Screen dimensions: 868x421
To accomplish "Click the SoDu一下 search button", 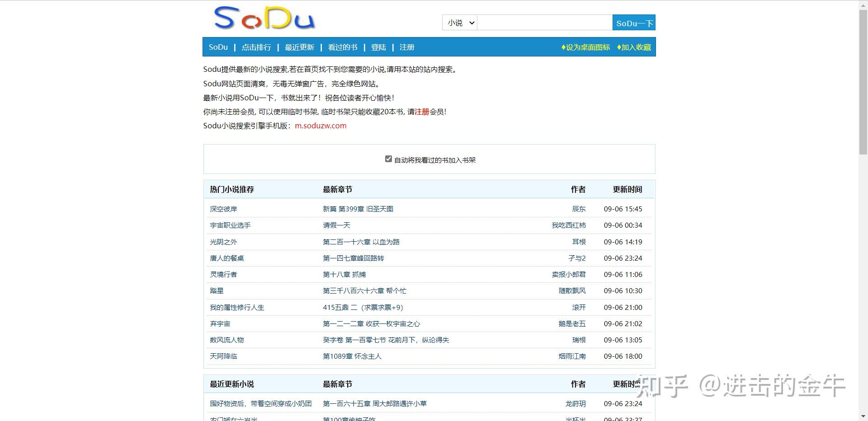I will click(x=634, y=23).
